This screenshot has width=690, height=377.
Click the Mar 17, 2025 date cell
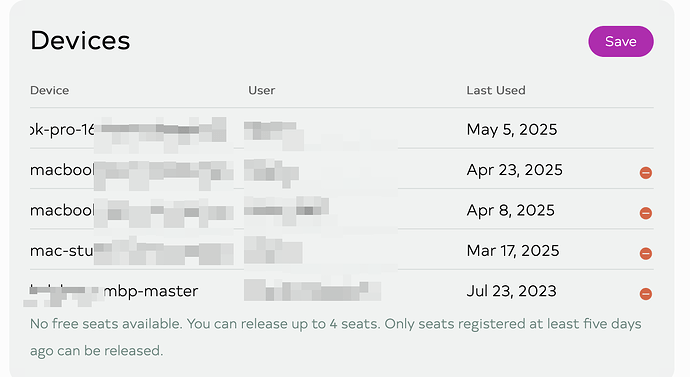[513, 251]
